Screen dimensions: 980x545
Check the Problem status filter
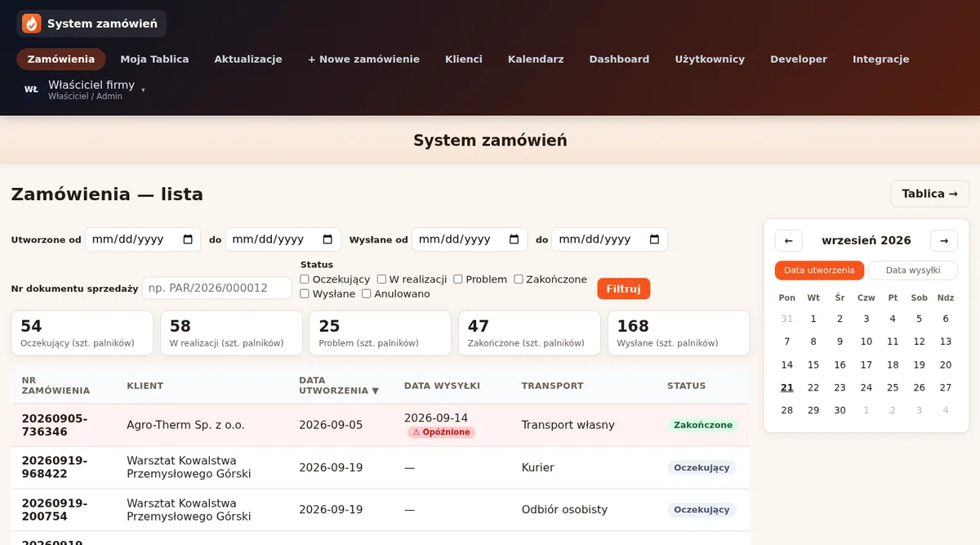(458, 279)
